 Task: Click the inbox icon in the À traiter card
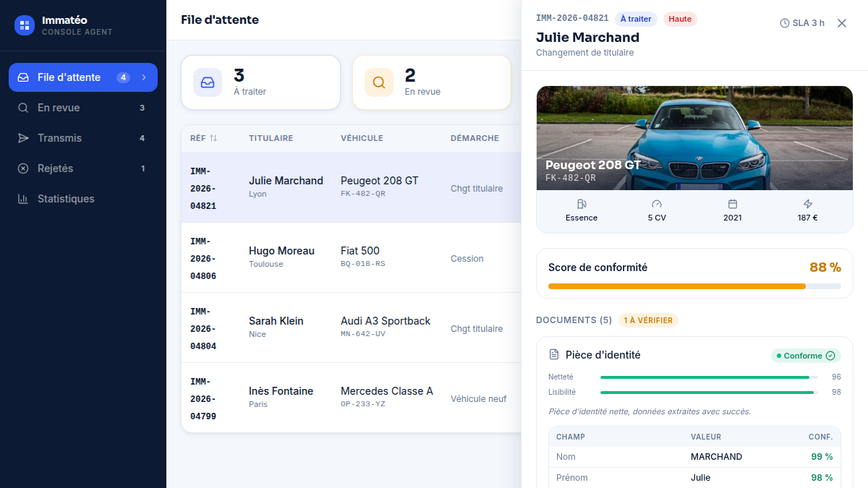208,82
